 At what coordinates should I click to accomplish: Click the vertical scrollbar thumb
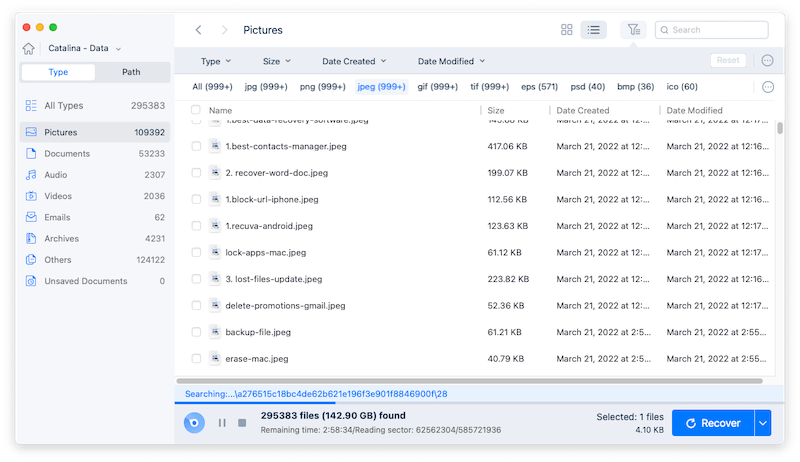coord(780,127)
